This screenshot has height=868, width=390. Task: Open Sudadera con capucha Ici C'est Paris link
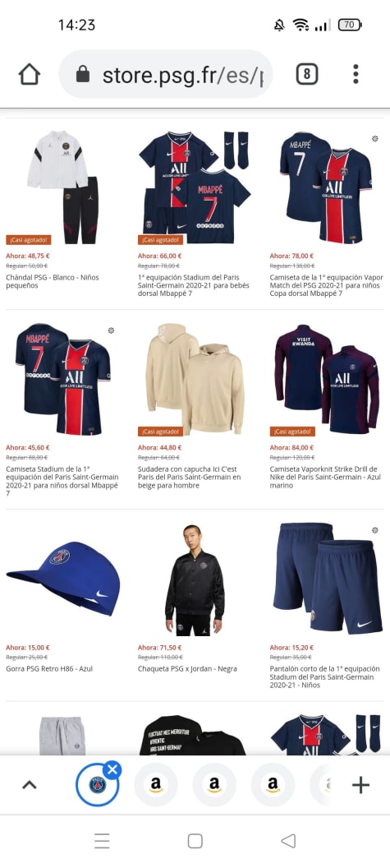190,478
